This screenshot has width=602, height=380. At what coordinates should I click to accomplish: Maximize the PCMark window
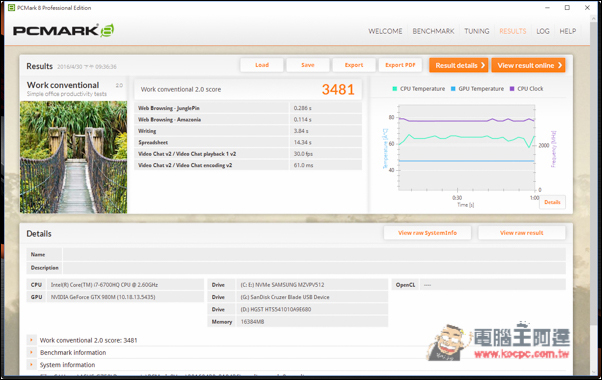pos(567,8)
